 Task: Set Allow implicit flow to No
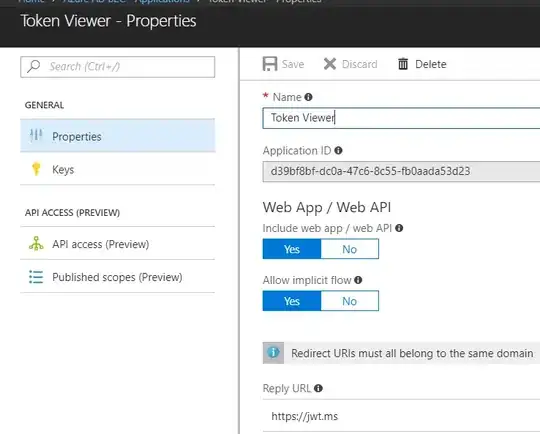350,301
